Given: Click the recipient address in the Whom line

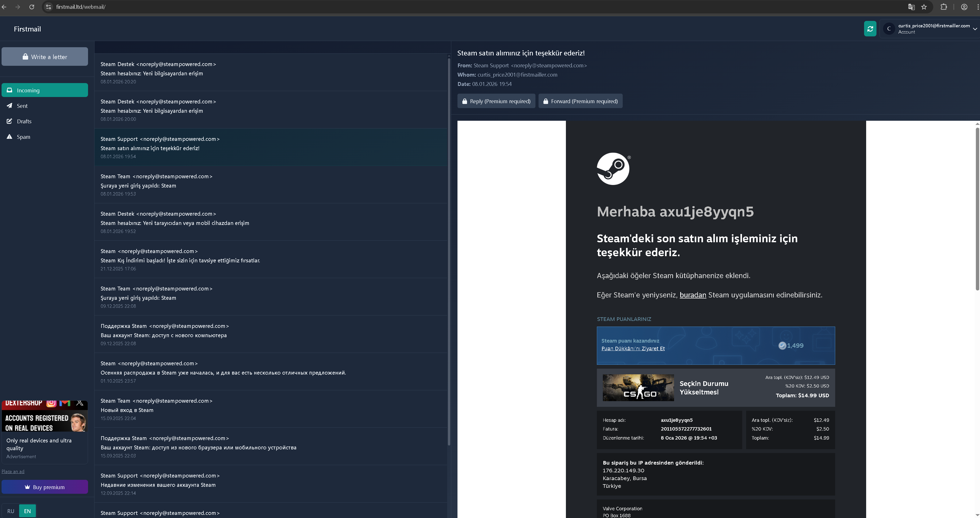Looking at the screenshot, I should (x=517, y=75).
